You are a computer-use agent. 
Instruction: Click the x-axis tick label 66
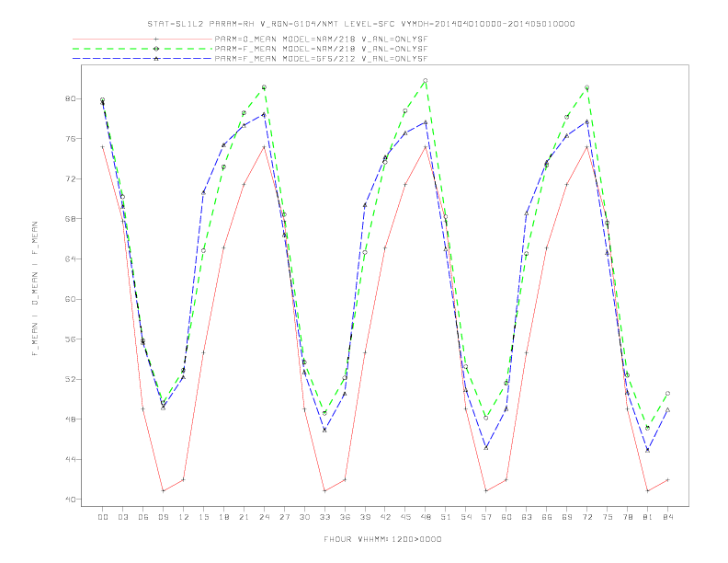click(547, 517)
